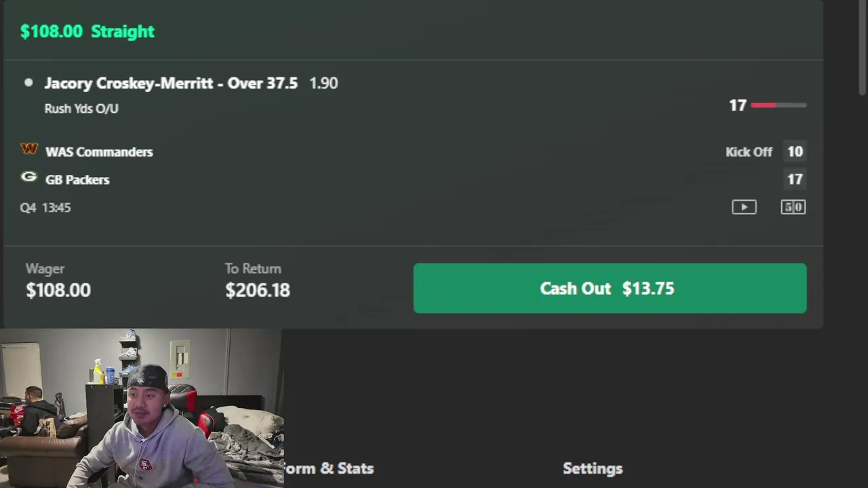The height and width of the screenshot is (488, 868).
Task: Select the bullet dot beside Jacory Croskey-Merritt
Action: [x=28, y=83]
